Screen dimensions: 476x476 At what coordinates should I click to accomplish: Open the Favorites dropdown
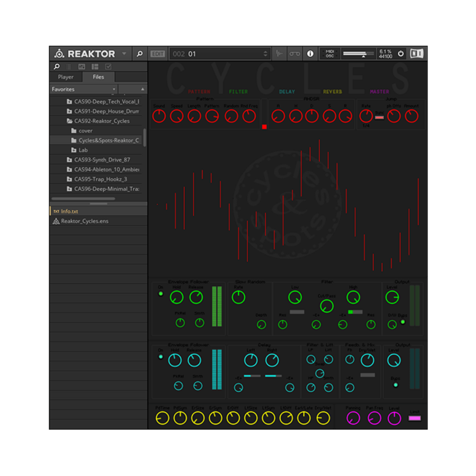point(84,89)
